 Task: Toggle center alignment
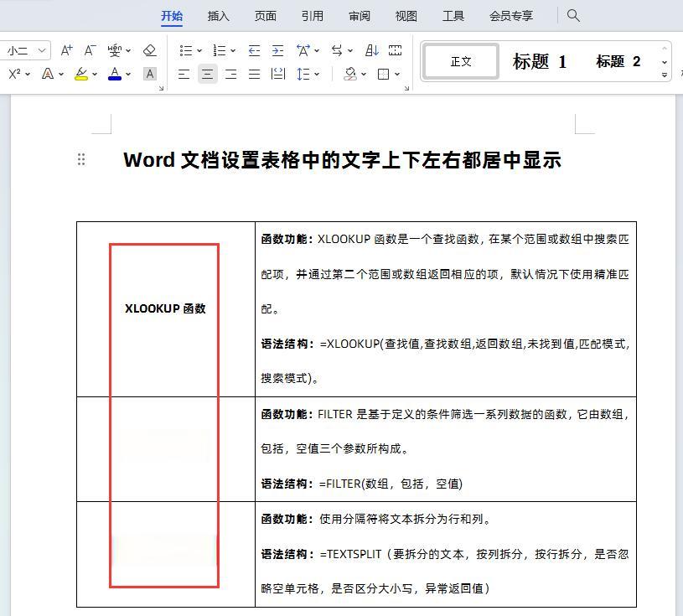click(207, 74)
